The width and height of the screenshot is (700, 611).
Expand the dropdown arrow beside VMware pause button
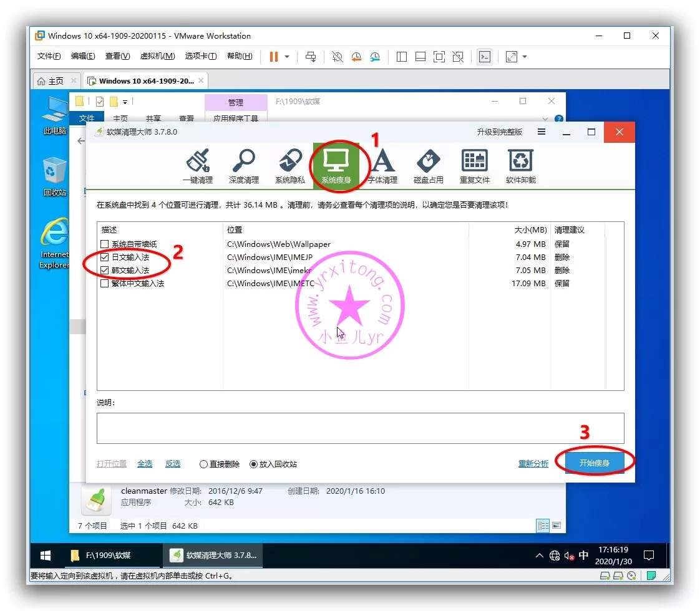pyautogui.click(x=287, y=57)
